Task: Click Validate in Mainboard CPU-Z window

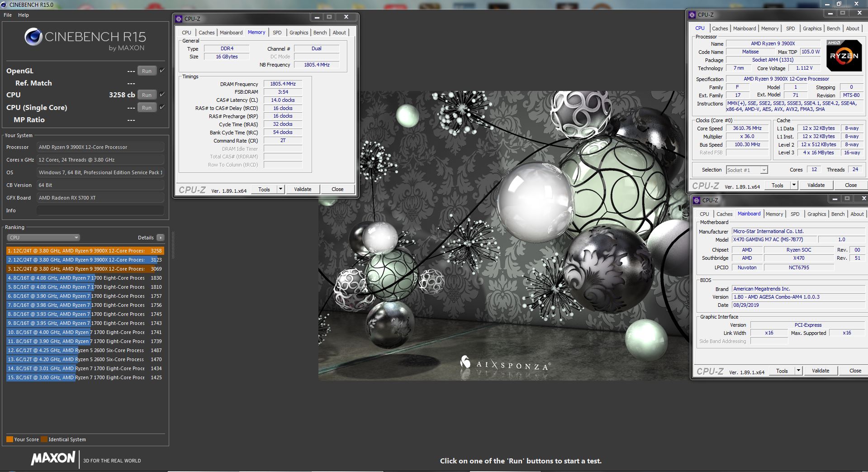Action: point(821,371)
